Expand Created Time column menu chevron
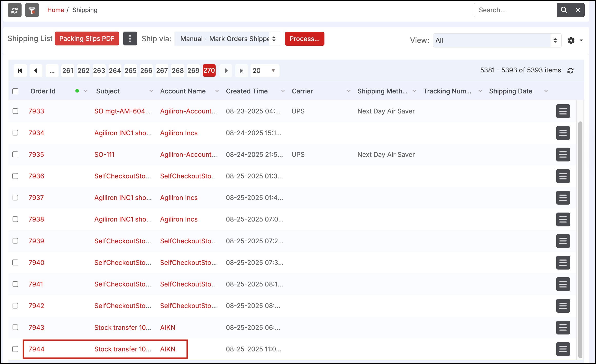This screenshot has width=596, height=364. (x=283, y=91)
